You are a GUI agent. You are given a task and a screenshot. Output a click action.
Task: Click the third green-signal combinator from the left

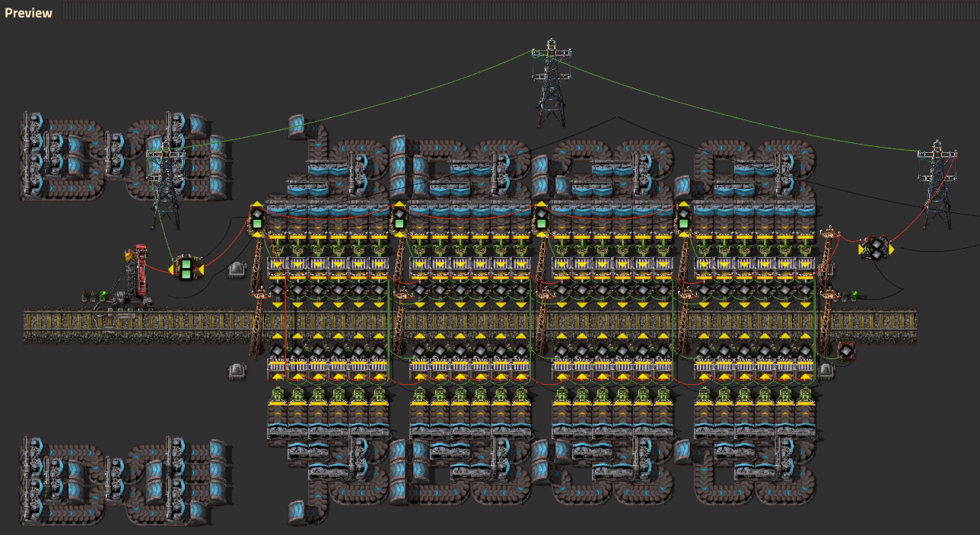click(541, 220)
